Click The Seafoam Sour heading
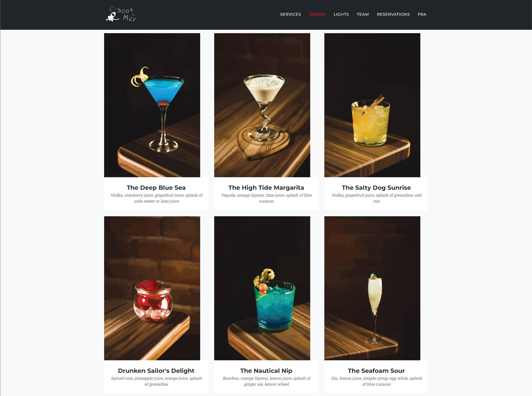 pos(376,371)
